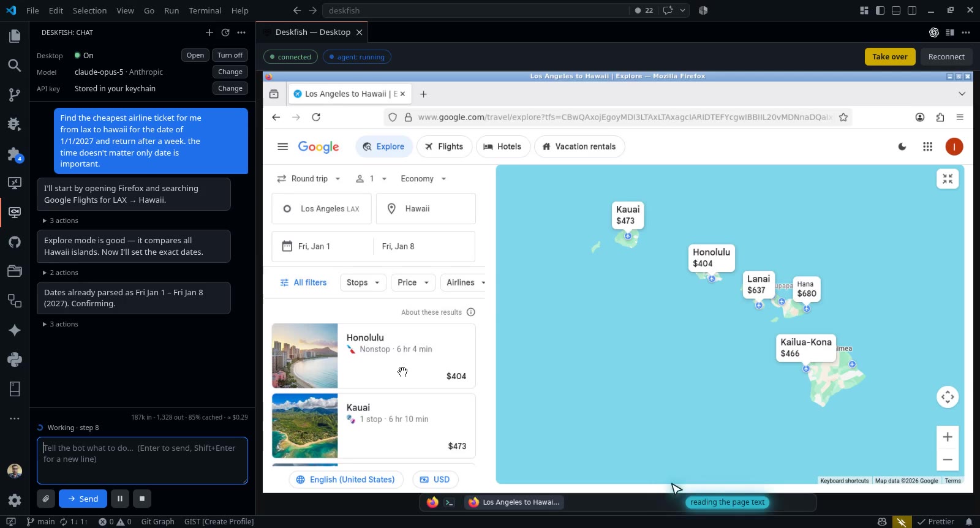Open Search in the activity bar
Screen dimensions: 980x528
coord(15,66)
